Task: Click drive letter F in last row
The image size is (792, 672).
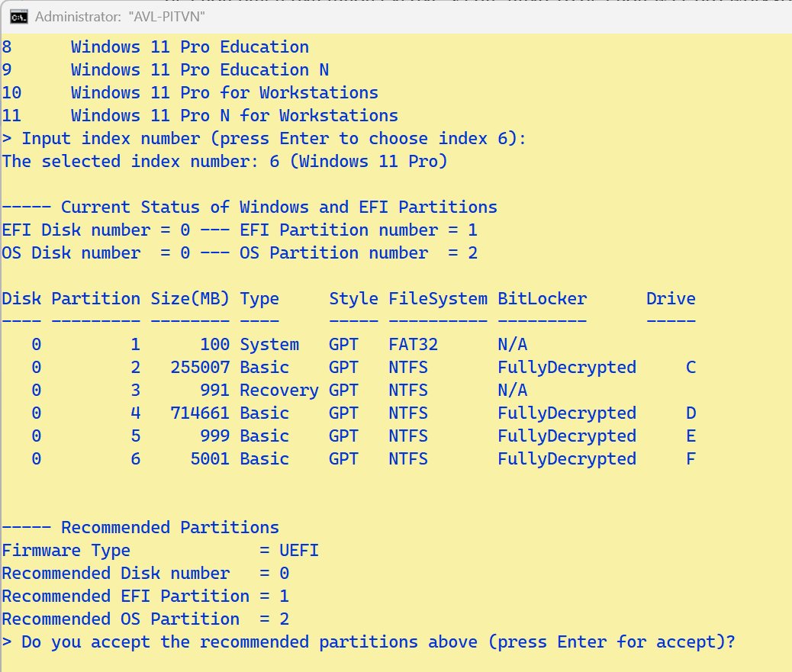Action: (691, 459)
